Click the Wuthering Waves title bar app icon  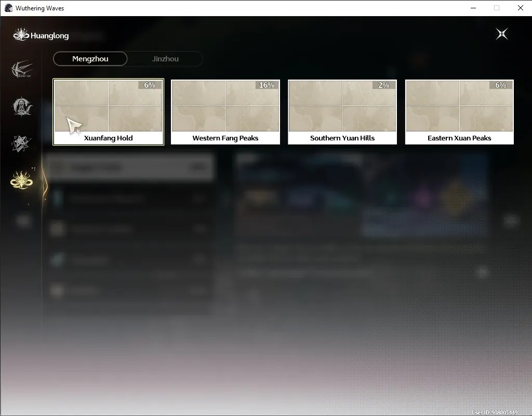pyautogui.click(x=8, y=8)
